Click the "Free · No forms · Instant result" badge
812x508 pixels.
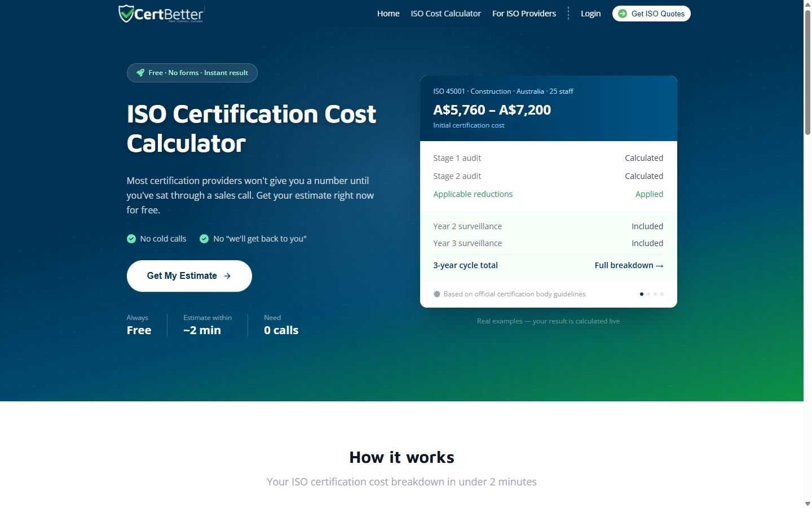192,73
